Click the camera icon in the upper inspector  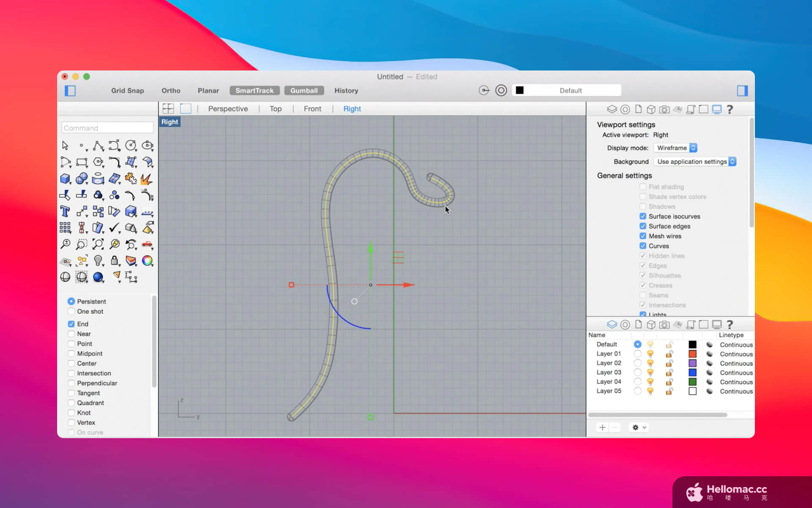click(664, 109)
